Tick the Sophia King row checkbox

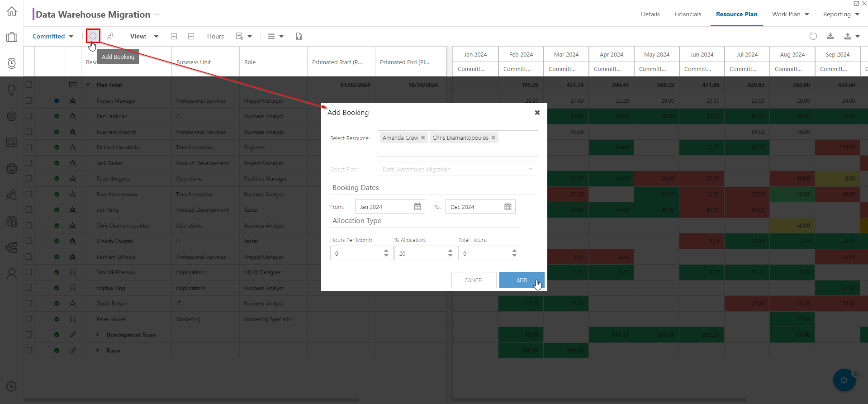point(29,288)
